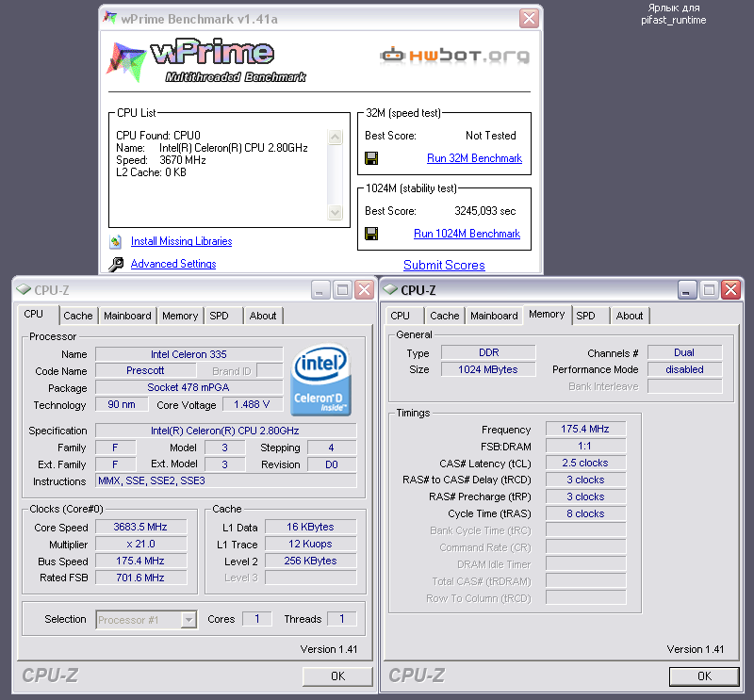Select Memory tab in right CPU-Z
The height and width of the screenshot is (700, 754).
coord(548,315)
